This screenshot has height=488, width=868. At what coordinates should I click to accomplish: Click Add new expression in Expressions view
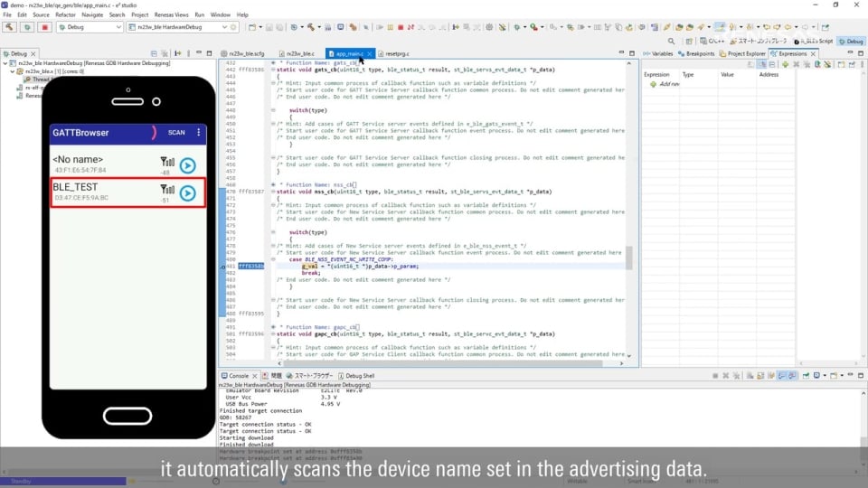click(667, 83)
